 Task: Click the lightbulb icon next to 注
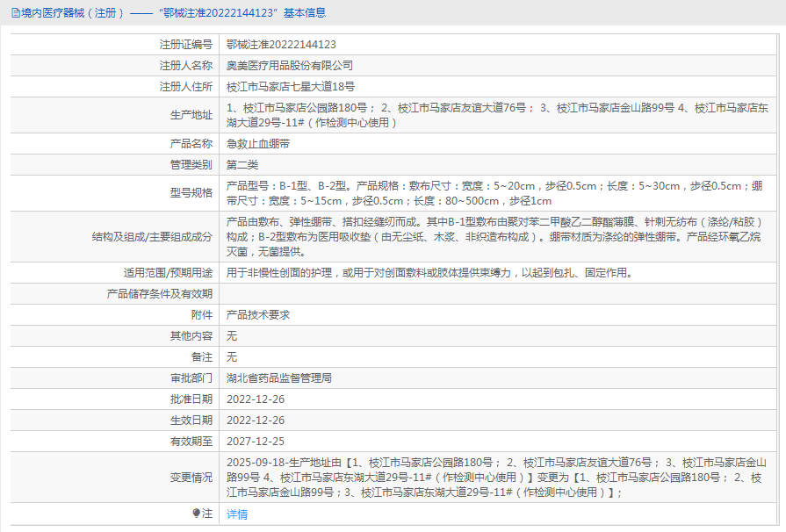(x=196, y=513)
